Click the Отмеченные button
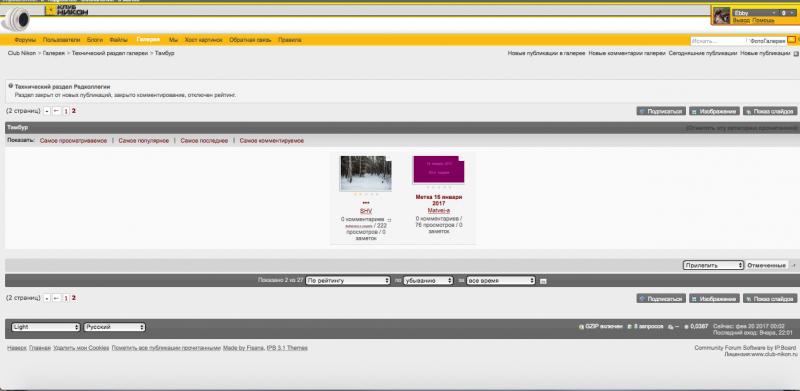 point(766,265)
